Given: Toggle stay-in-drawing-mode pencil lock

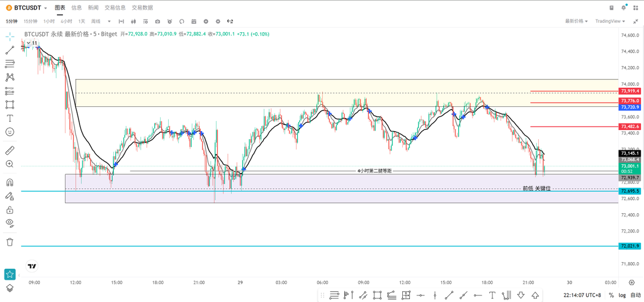Looking at the screenshot, I should (x=10, y=196).
